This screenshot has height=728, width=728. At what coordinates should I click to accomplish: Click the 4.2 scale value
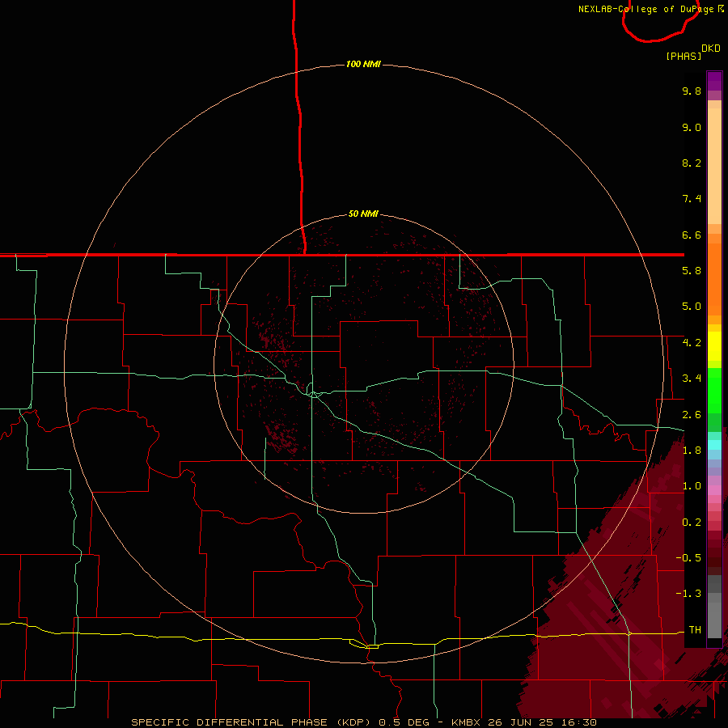tap(692, 343)
